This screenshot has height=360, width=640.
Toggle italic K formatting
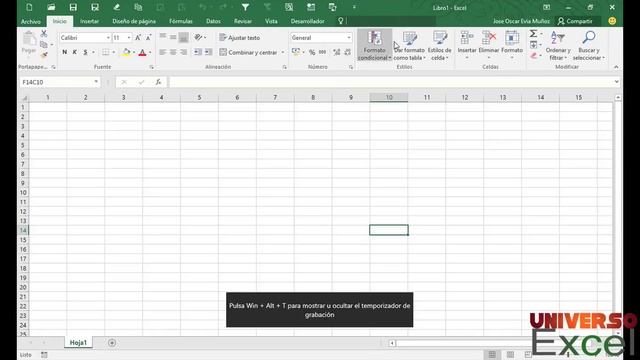pos(75,52)
